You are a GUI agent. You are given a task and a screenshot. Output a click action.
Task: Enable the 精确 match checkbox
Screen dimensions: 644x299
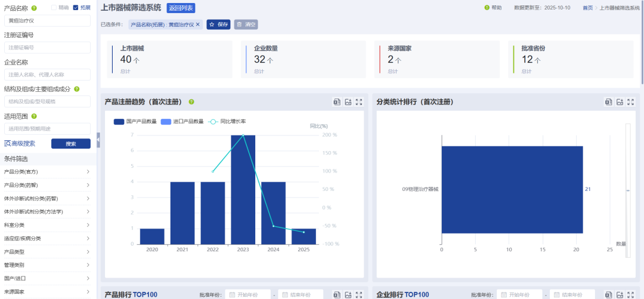[54, 7]
